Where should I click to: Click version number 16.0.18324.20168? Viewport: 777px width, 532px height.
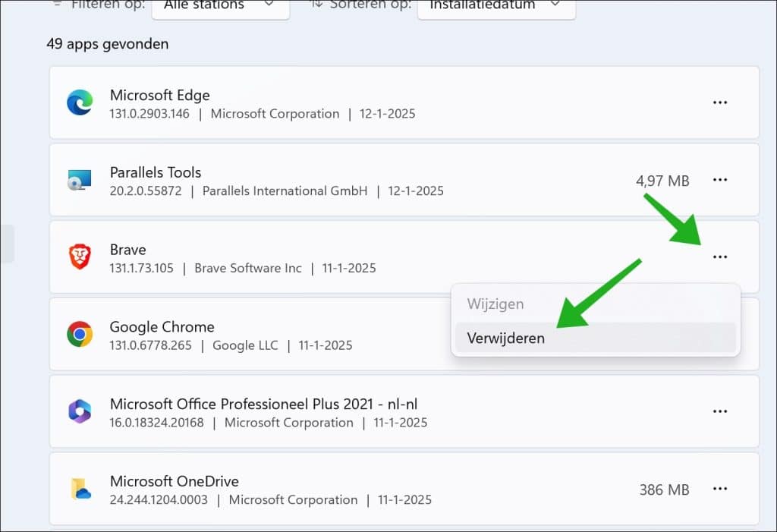point(156,423)
